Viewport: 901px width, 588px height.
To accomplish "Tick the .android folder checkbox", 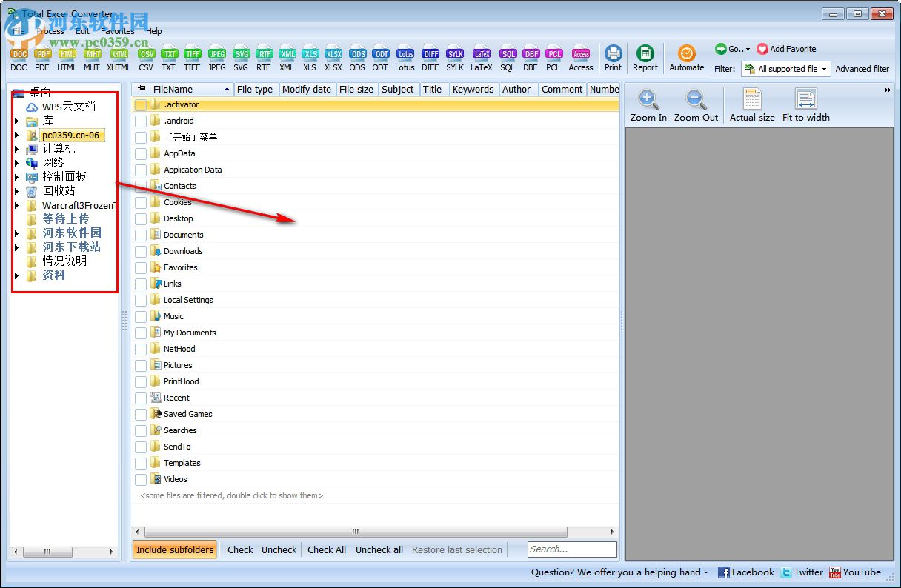I will (x=140, y=121).
